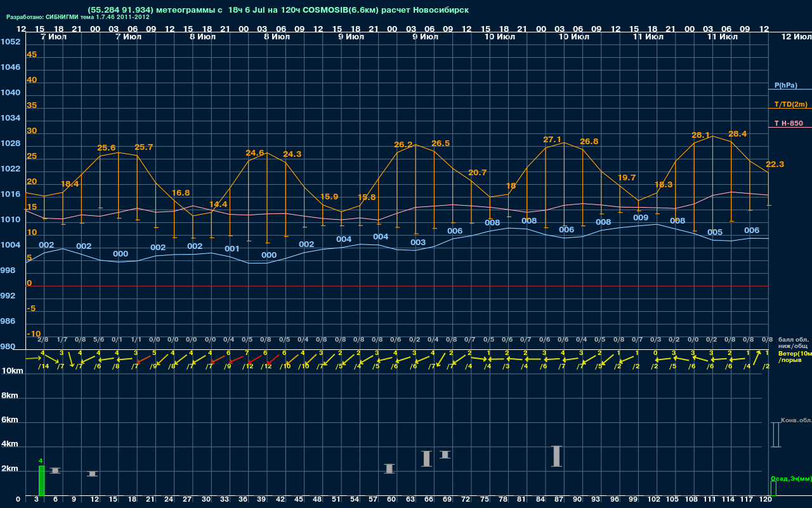
Task: Click the 12 Июл date label
Action: click(x=796, y=37)
